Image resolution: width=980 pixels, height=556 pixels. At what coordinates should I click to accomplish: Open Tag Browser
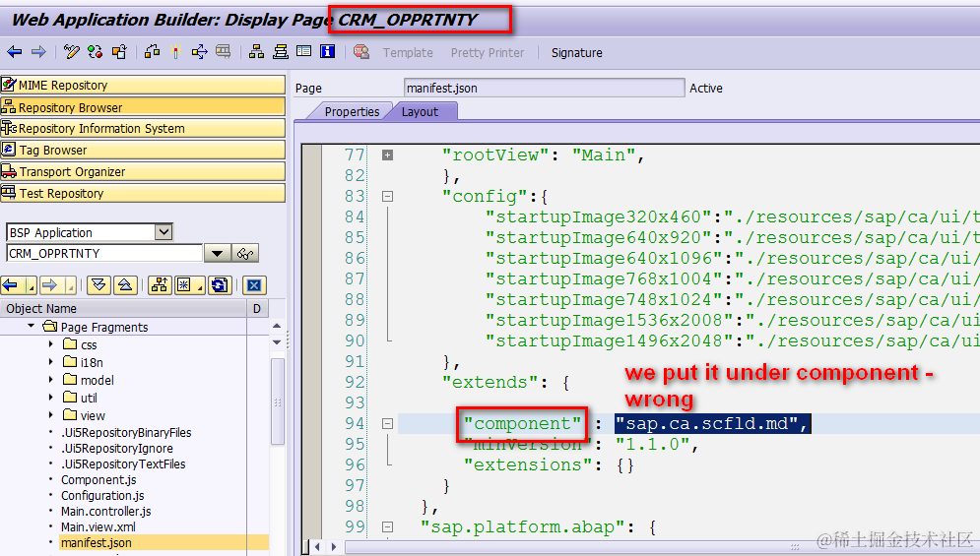click(143, 150)
